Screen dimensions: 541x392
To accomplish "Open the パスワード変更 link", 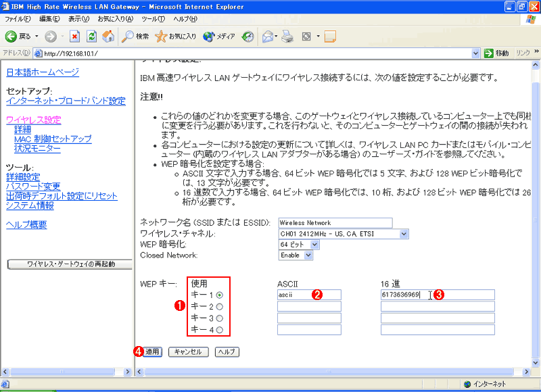I will pos(33,187).
